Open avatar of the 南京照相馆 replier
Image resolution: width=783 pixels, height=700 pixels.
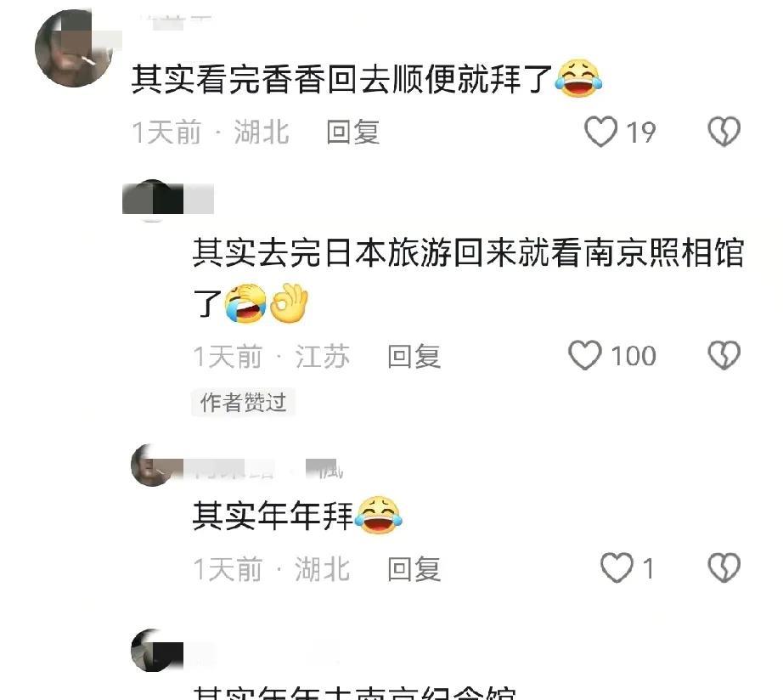[x=152, y=200]
